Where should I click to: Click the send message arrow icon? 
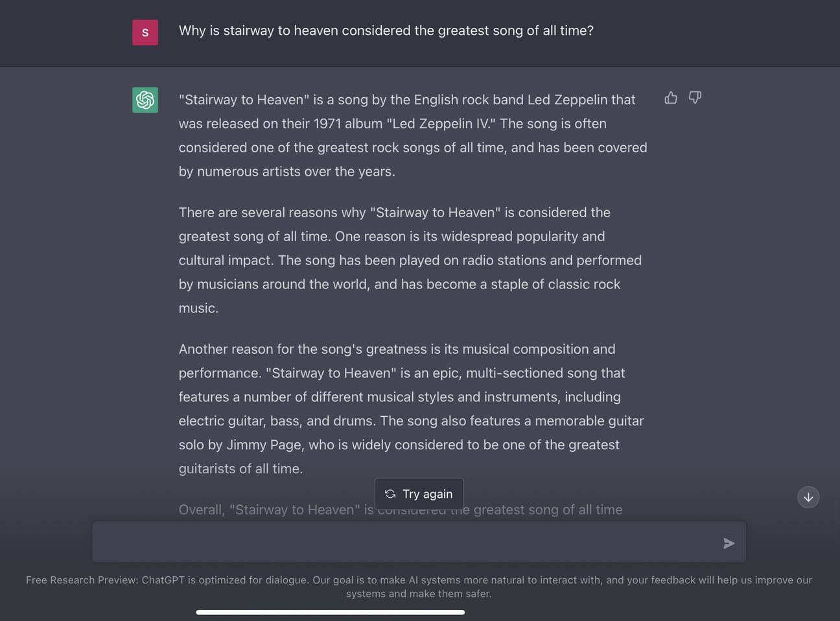click(x=729, y=543)
